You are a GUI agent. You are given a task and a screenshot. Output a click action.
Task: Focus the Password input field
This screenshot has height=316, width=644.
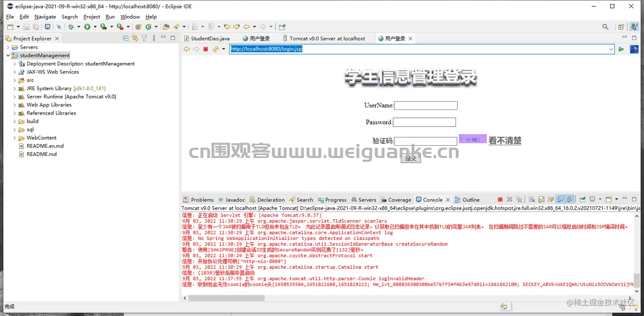point(424,122)
